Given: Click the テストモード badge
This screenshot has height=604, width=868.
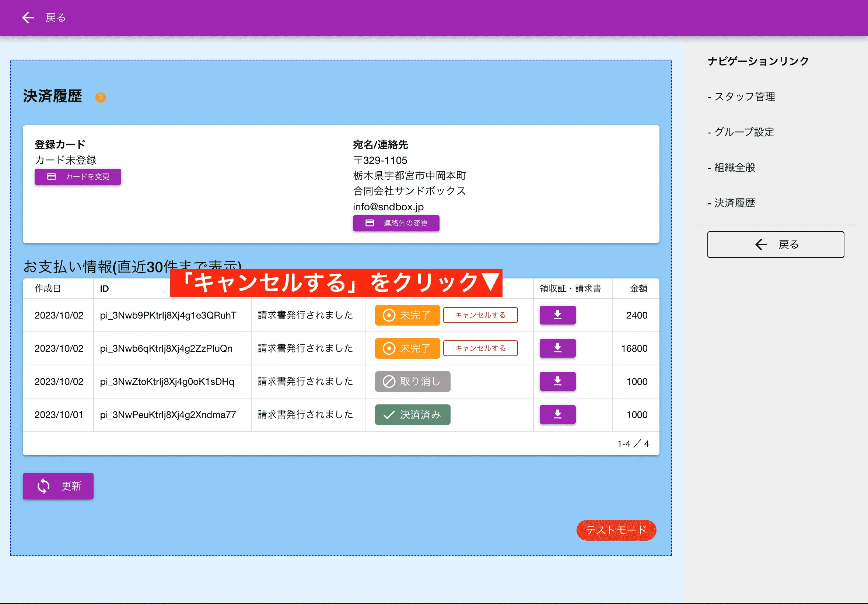Looking at the screenshot, I should [x=616, y=530].
